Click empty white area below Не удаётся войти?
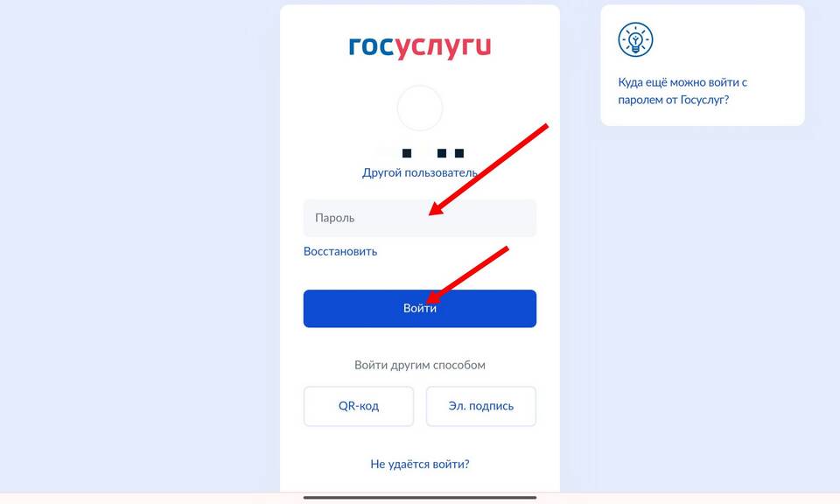 (x=420, y=482)
